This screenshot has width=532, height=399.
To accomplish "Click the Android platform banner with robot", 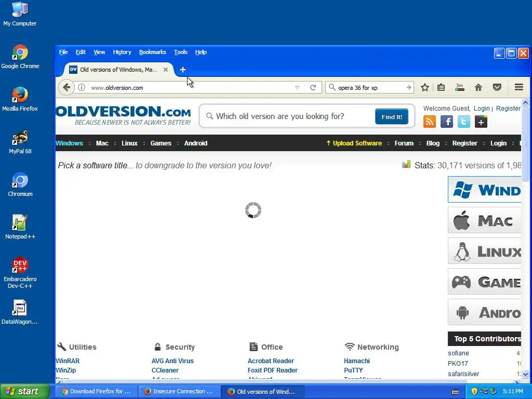I will tap(485, 312).
